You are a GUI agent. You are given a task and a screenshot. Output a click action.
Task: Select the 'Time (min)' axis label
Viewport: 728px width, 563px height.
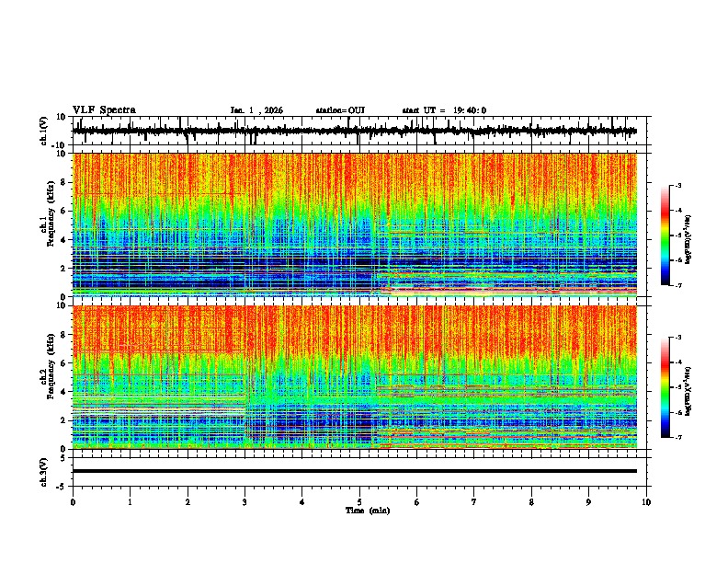(368, 511)
